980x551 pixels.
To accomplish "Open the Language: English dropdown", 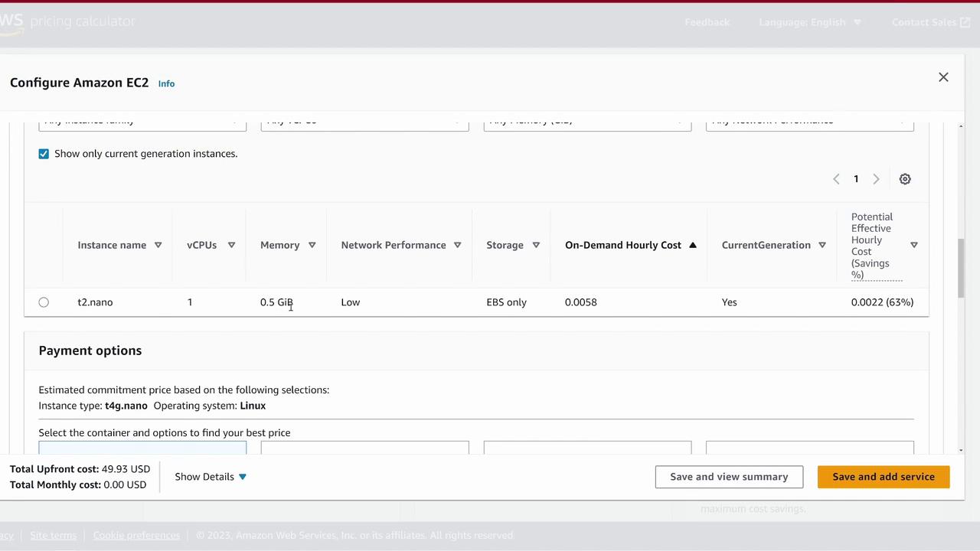I will click(x=810, y=22).
